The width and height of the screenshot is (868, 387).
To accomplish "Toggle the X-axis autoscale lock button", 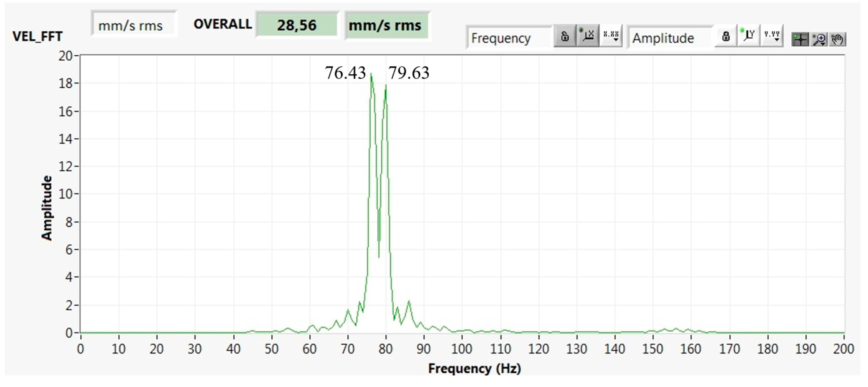I will [564, 36].
